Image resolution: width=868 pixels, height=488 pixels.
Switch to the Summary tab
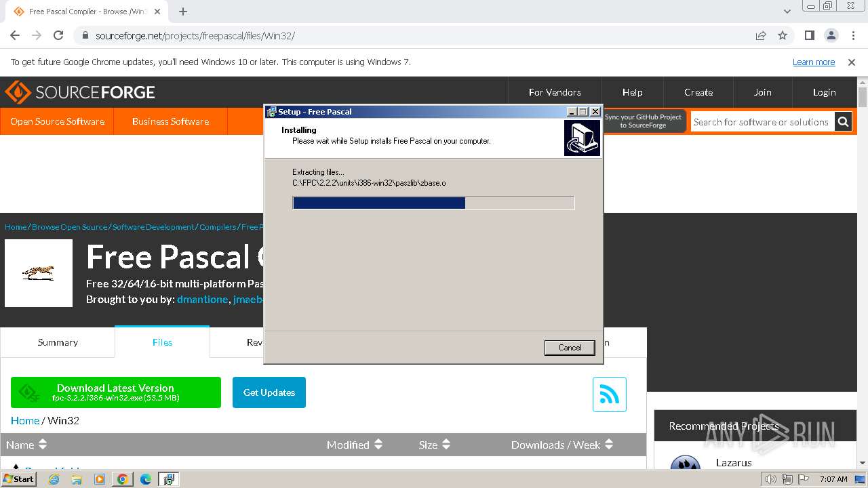tap(58, 342)
